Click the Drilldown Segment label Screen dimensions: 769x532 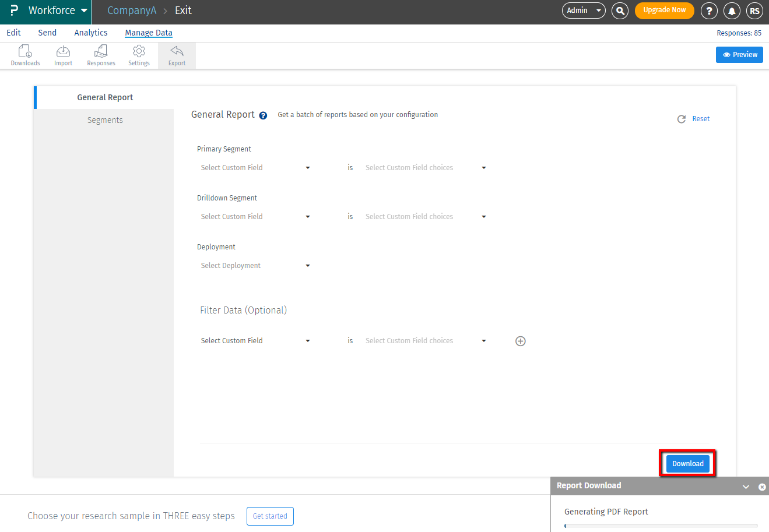point(227,198)
